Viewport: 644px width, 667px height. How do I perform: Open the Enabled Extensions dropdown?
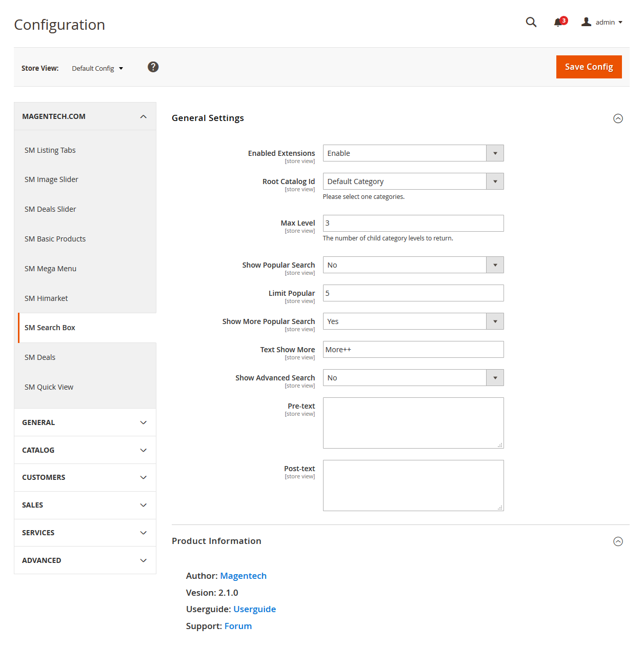coord(413,153)
